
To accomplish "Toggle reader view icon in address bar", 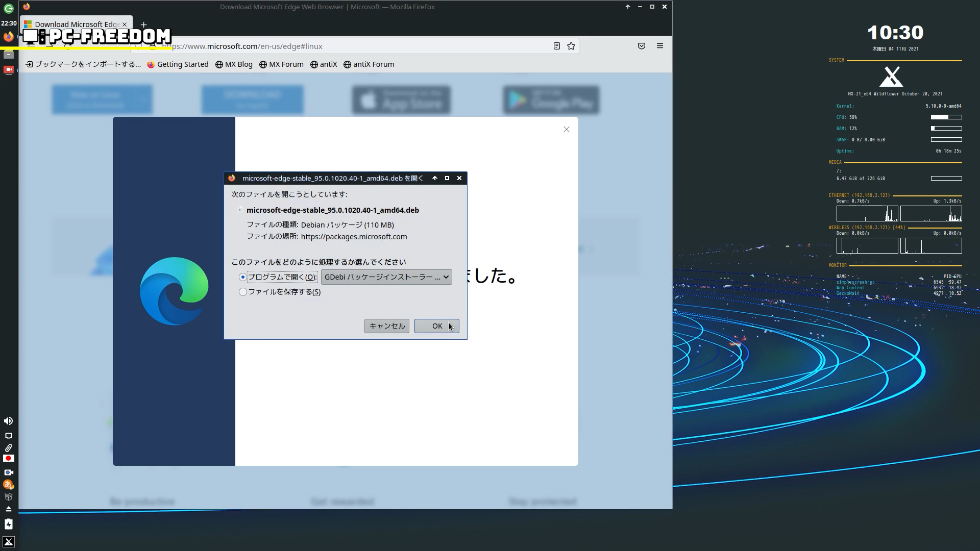I will 557,46.
